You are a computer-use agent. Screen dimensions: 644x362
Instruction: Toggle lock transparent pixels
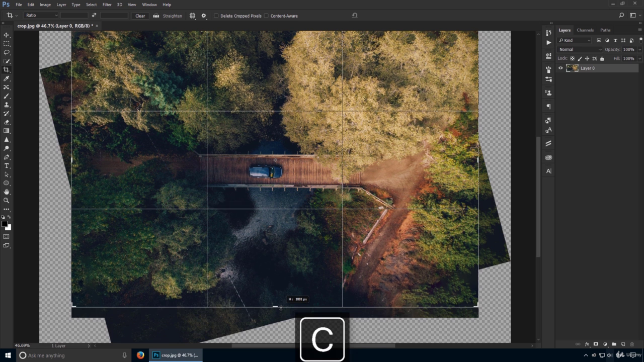pyautogui.click(x=572, y=58)
